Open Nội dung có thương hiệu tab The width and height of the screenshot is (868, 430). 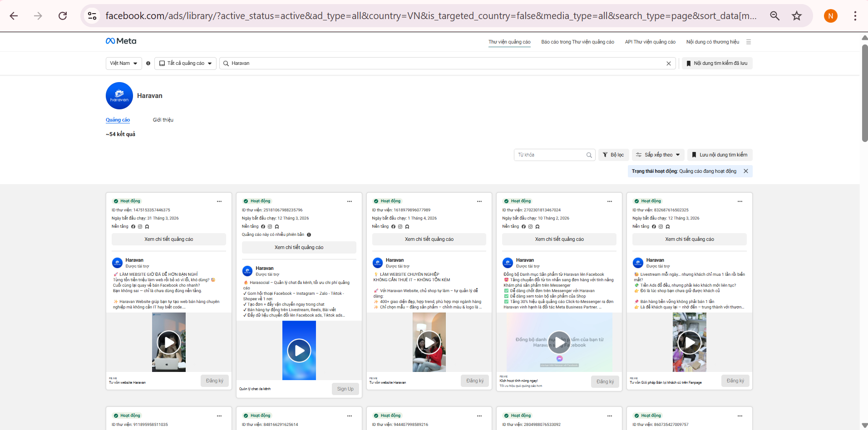(x=713, y=42)
